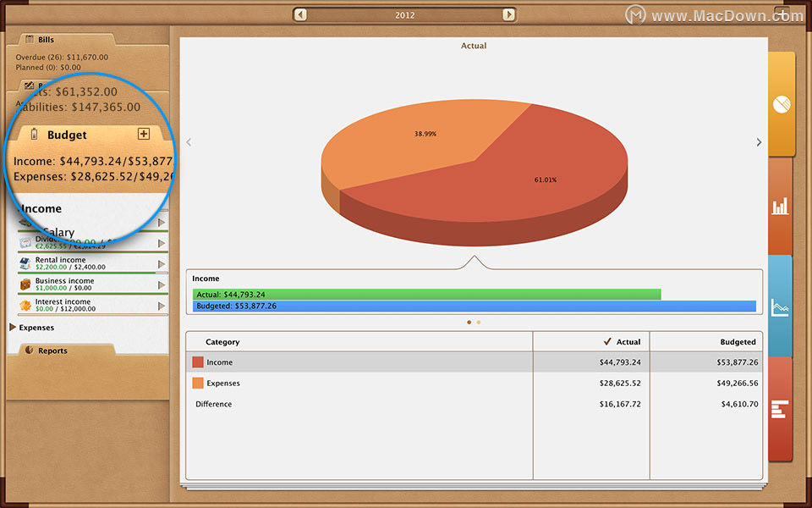Click the $0.00 / $12,000.00 interest amount

(x=65, y=309)
